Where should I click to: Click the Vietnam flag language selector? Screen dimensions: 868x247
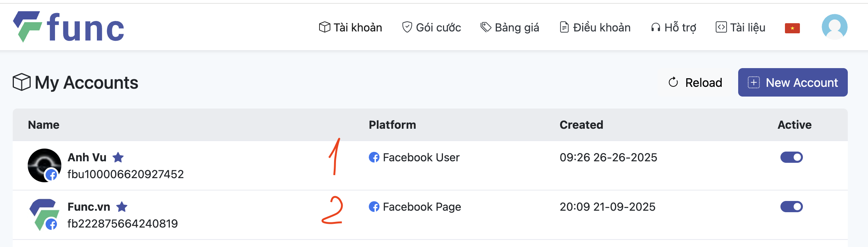click(x=792, y=28)
